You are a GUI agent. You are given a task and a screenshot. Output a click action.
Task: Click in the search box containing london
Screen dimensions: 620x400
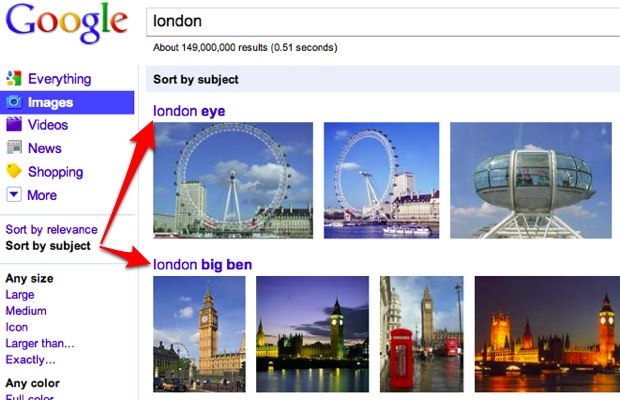pyautogui.click(x=383, y=21)
